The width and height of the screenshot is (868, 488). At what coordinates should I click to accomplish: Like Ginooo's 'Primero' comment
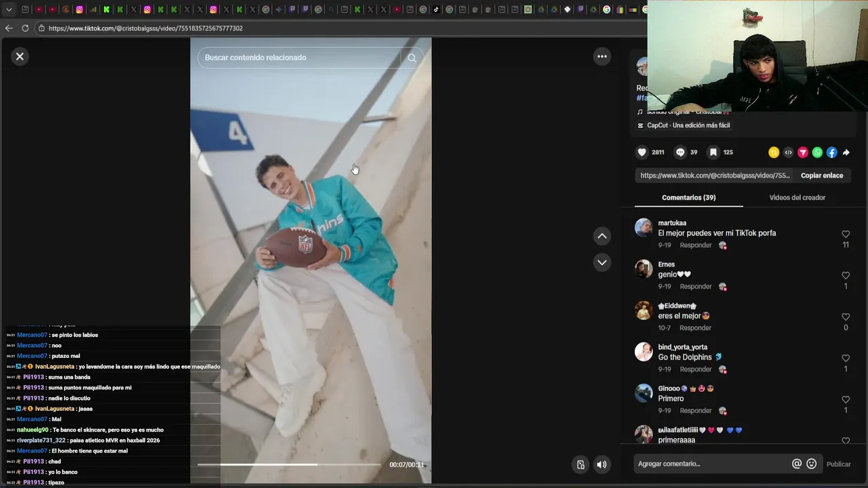[846, 400]
